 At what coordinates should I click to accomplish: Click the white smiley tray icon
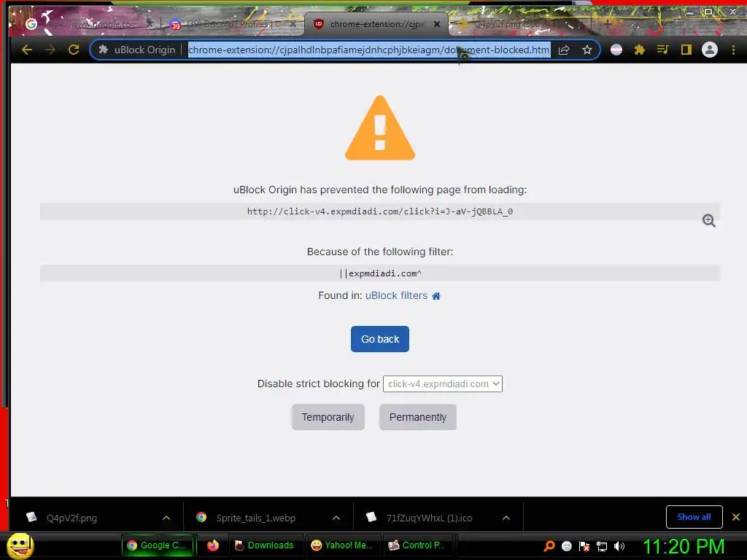(566, 546)
